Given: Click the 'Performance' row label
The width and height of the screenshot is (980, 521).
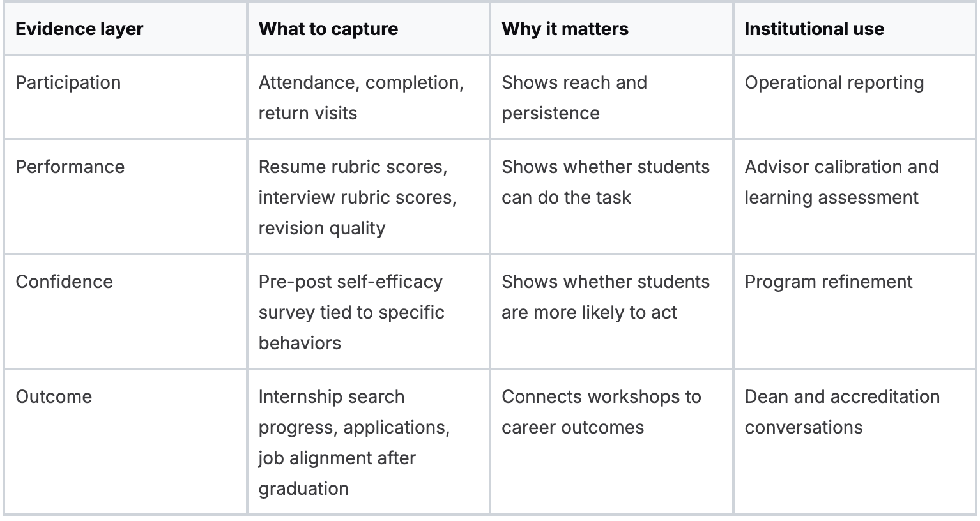Looking at the screenshot, I should tap(70, 167).
